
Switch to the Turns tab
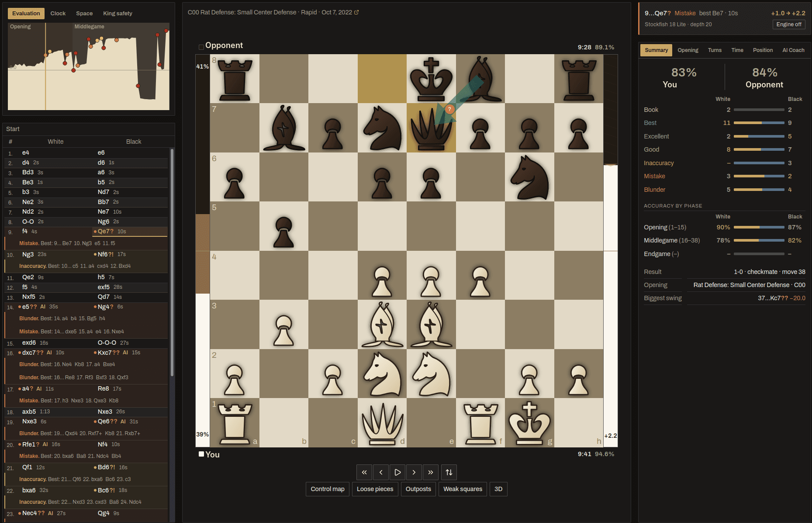click(x=715, y=50)
